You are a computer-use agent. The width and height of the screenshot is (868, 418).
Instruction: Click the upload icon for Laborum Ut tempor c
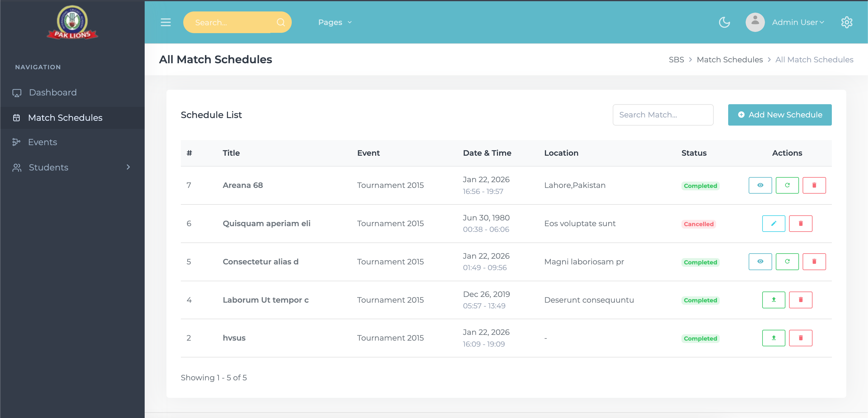pos(773,300)
